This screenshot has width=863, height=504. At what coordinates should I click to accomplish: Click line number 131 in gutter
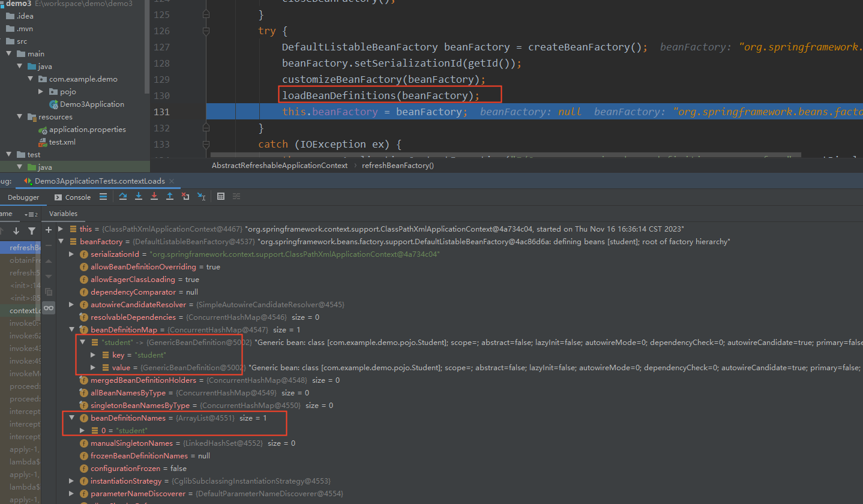(x=162, y=112)
